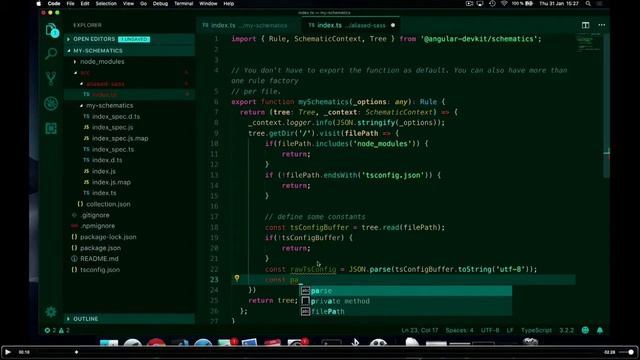Open the Terminal menu

[x=184, y=4]
